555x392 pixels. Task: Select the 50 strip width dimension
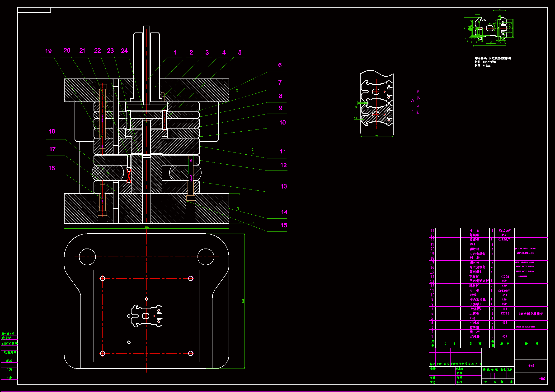[x=376, y=136]
